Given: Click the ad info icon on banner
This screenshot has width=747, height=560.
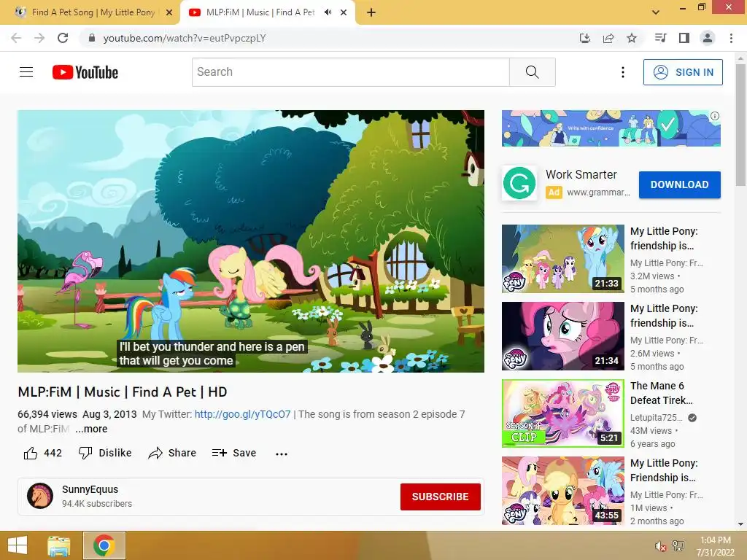Looking at the screenshot, I should pyautogui.click(x=715, y=116).
